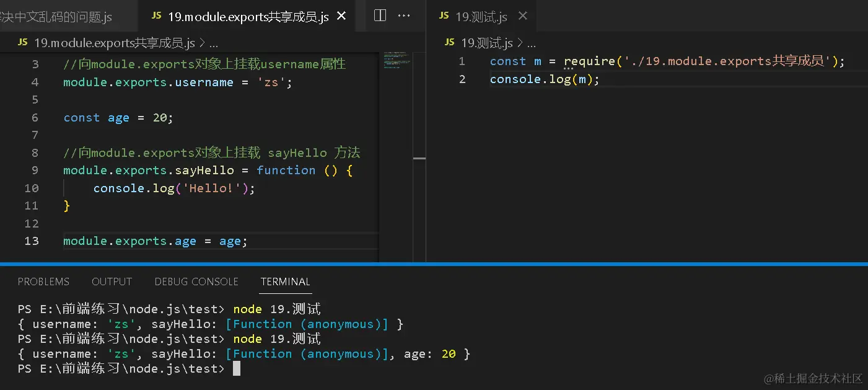
Task: Close the 19.测试.js tab
Action: 523,16
